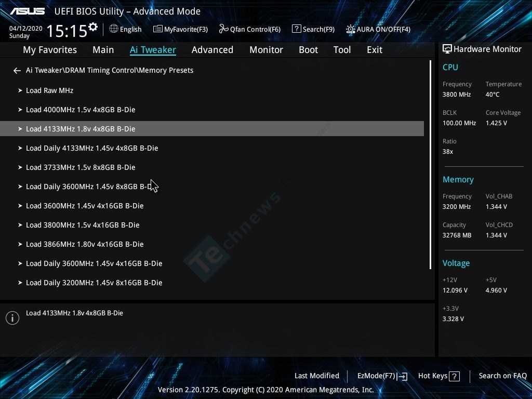Click the Search question mark icon
Image resolution: width=532 pixels, height=399 pixels.
click(296, 29)
